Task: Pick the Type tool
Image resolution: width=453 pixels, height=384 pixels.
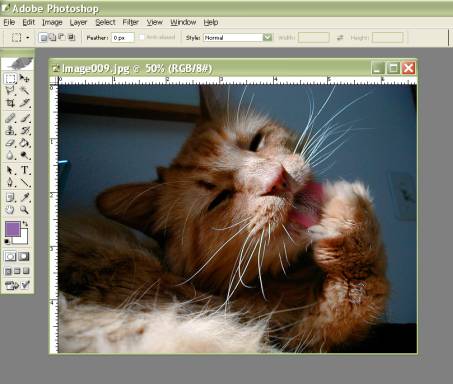Action: pos(24,170)
